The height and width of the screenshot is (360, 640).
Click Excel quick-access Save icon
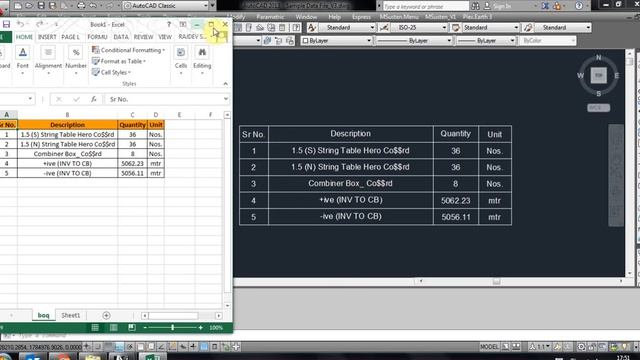click(6, 24)
